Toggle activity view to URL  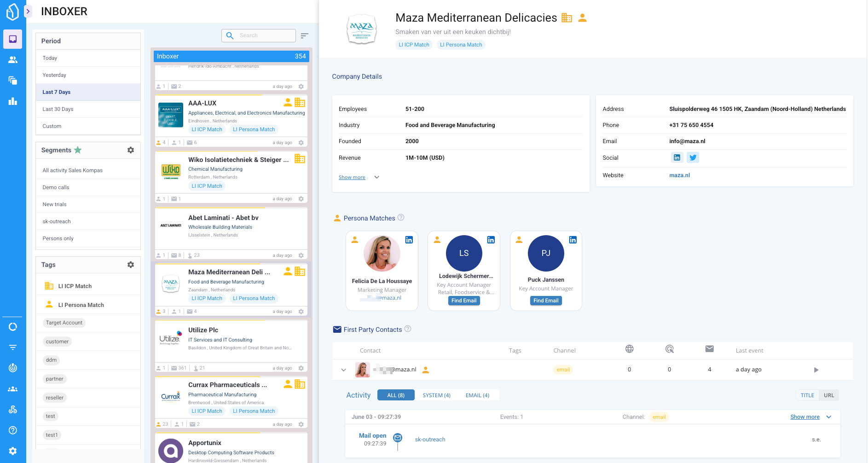828,395
